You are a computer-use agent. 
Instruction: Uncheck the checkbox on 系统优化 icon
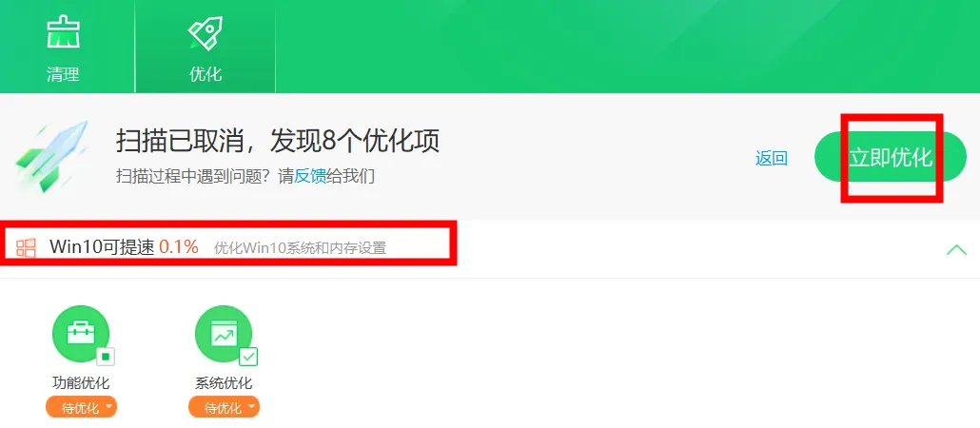[248, 357]
